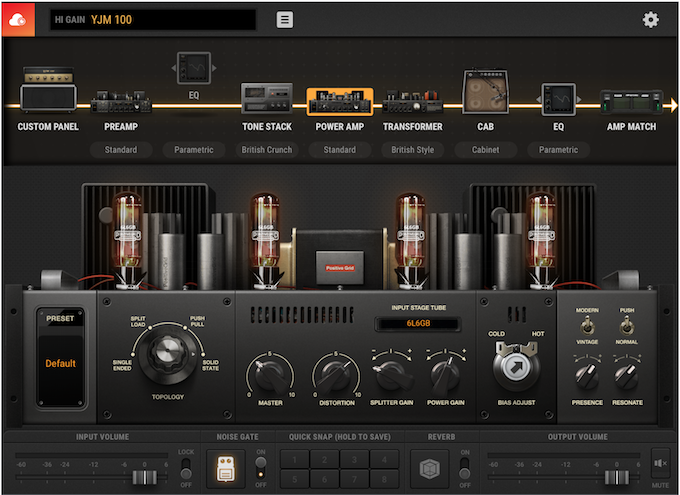Viewport: 680px width, 495px height.
Task: Open the Preamp Standard type dropdown
Action: (121, 150)
